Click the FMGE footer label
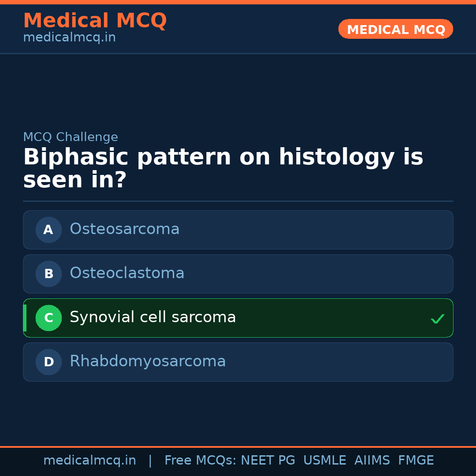 pos(416,461)
